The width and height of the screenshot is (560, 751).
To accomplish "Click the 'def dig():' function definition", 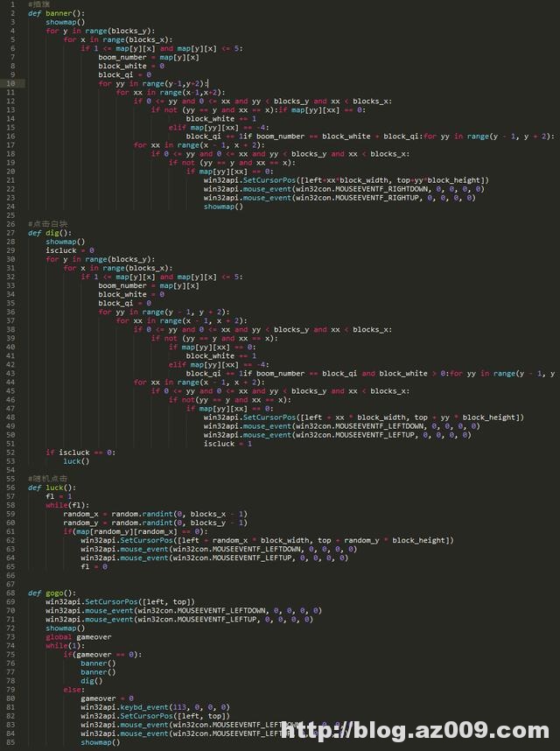I will tap(50, 233).
